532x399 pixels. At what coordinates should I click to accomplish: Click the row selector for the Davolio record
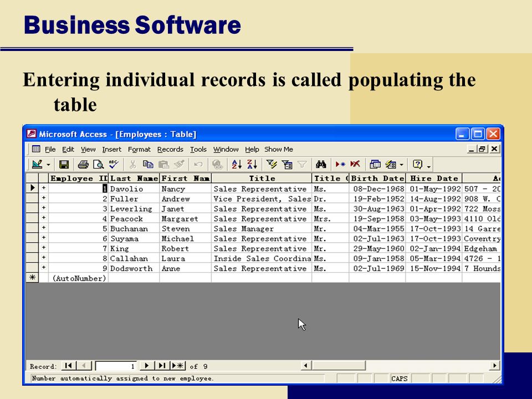tap(32, 188)
